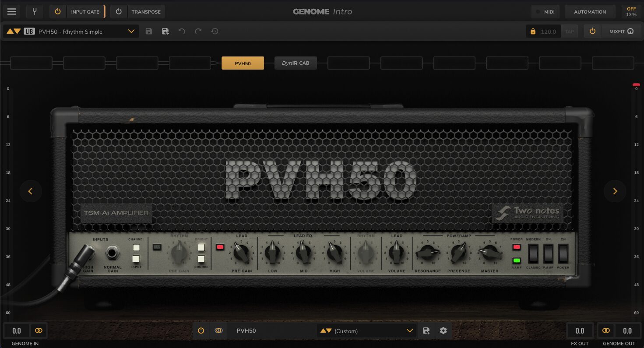Go to previous amplifier with left arrow

(31, 191)
